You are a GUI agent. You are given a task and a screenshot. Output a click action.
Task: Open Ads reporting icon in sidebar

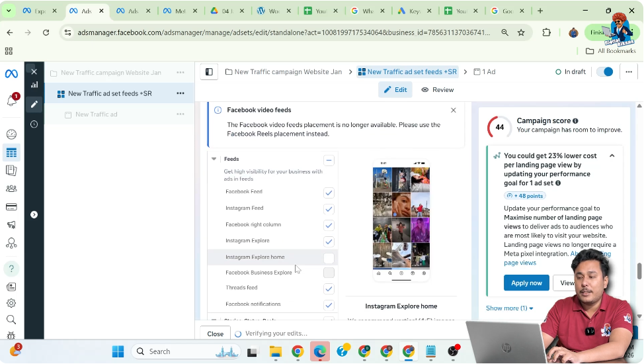pos(11,170)
